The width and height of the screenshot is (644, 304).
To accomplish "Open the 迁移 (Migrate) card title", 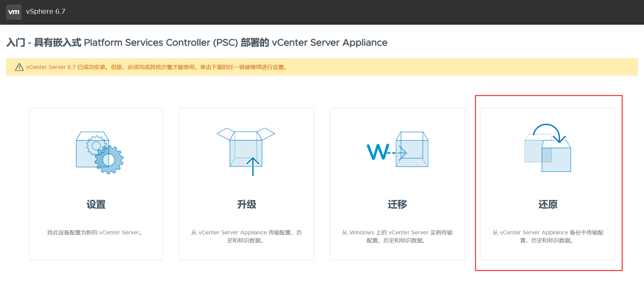I will pyautogui.click(x=397, y=204).
